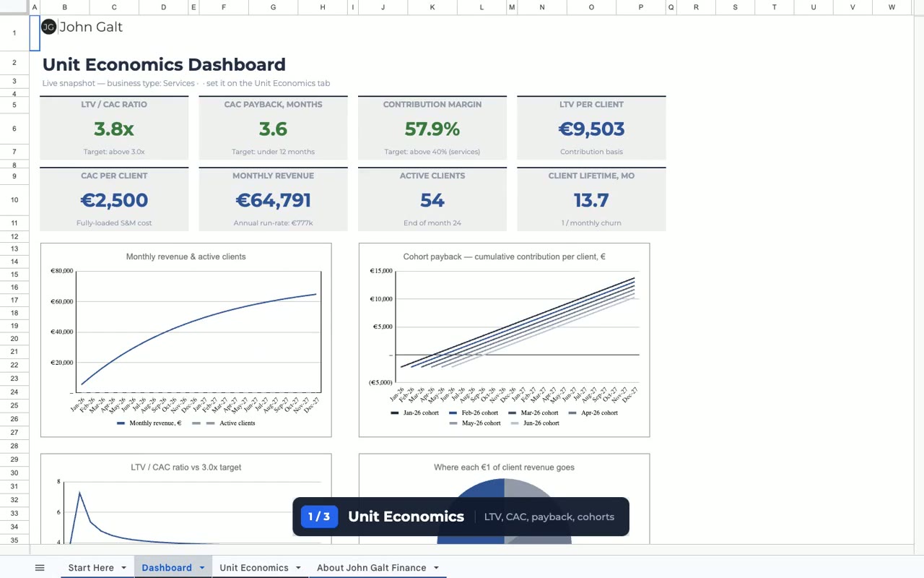Click the Live snapshot subtitle text

point(186,83)
